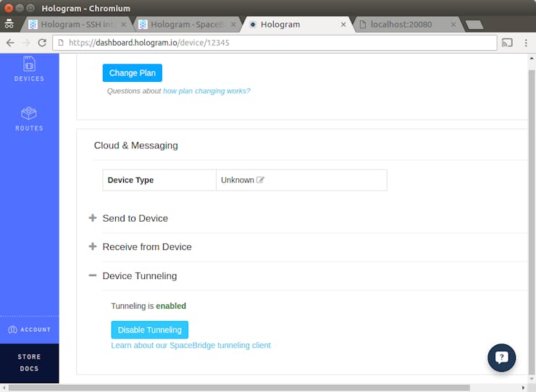Click the Unknown device type value
This screenshot has height=392, width=536.
[x=238, y=180]
